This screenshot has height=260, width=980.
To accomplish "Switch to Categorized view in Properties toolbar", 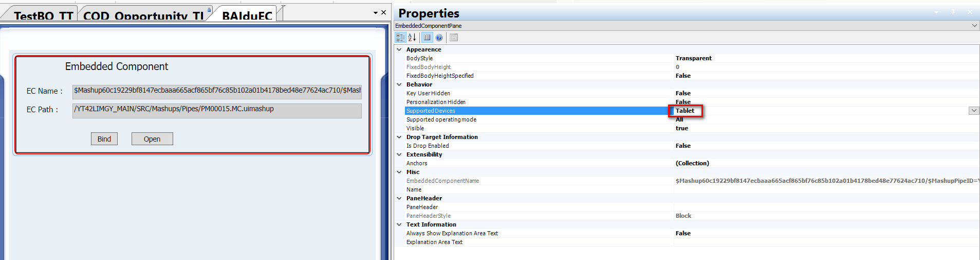I will pyautogui.click(x=400, y=38).
